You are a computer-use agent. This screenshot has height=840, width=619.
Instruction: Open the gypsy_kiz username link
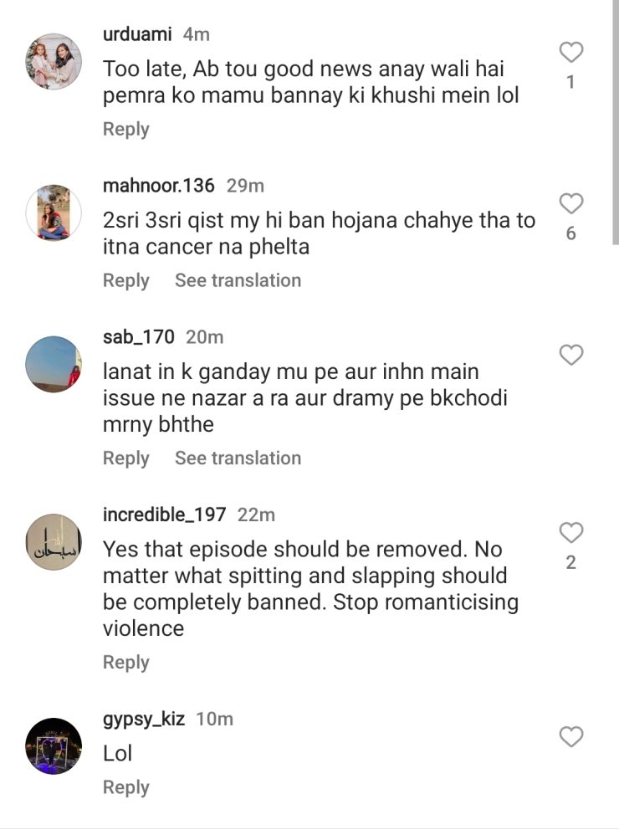coord(143,719)
